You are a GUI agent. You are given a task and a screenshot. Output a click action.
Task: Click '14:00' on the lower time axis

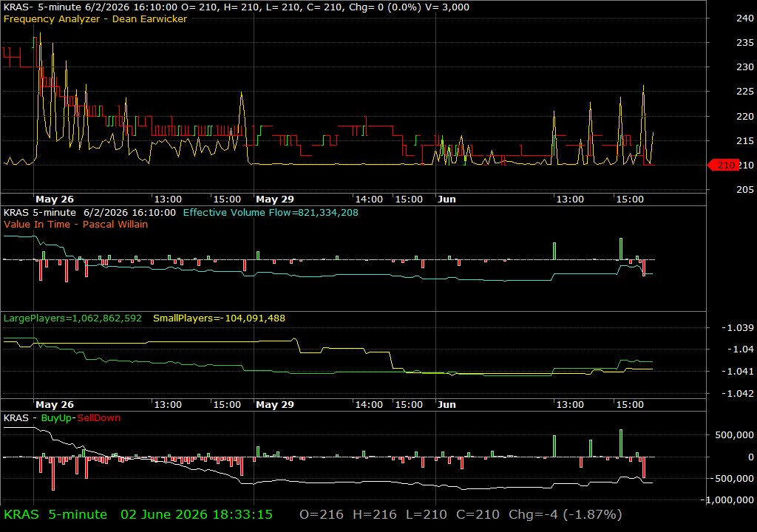[x=369, y=405]
